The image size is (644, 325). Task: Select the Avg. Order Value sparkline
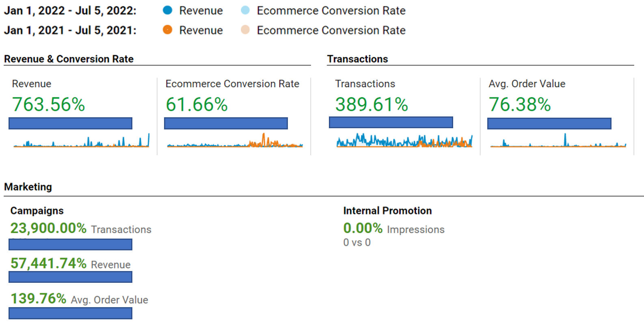pos(558,141)
